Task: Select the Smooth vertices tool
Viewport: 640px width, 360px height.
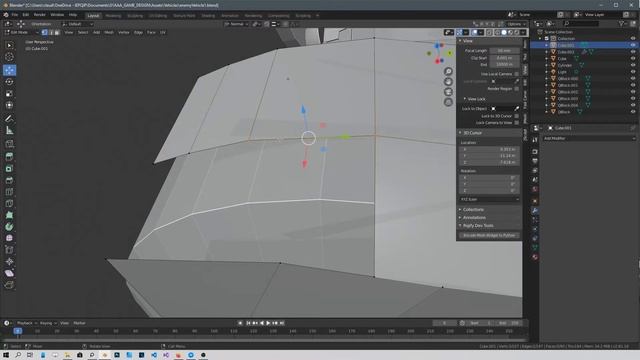Action: [x=9, y=238]
